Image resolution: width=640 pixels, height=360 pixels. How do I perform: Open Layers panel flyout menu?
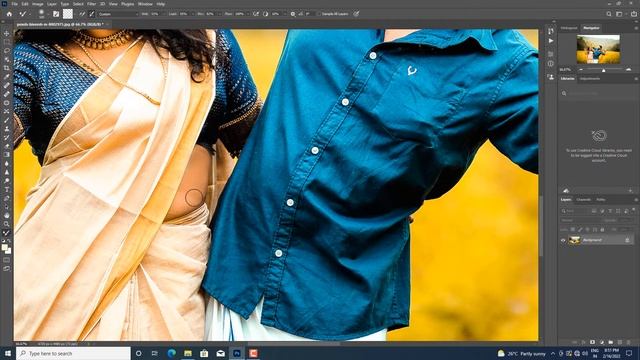(x=636, y=200)
